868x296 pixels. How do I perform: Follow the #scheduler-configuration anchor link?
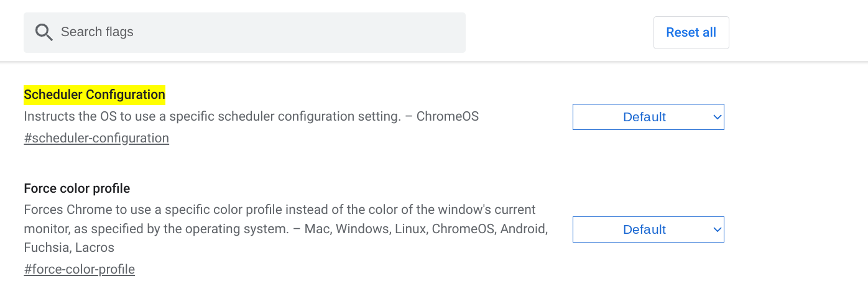96,138
